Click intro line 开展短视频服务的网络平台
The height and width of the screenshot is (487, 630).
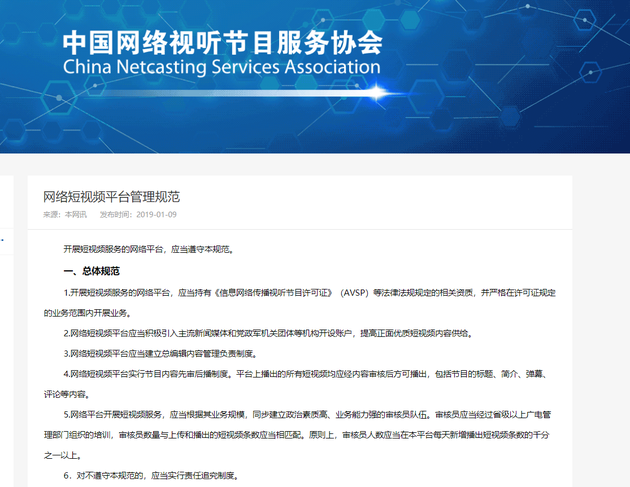(149, 250)
